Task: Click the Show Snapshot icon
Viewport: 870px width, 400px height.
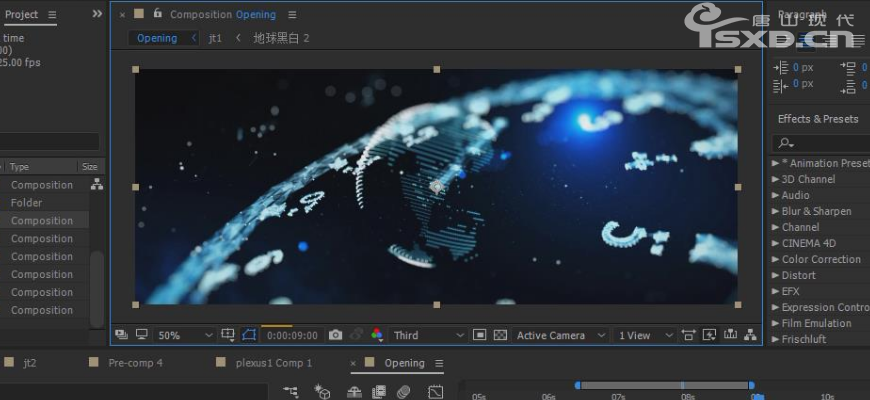Action: tap(356, 335)
